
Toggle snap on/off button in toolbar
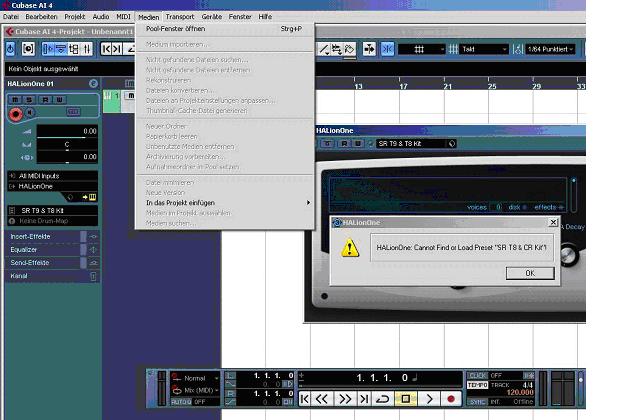[387, 49]
